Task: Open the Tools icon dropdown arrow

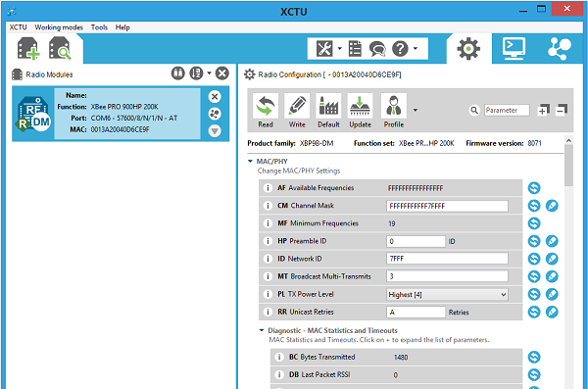Action: point(340,48)
